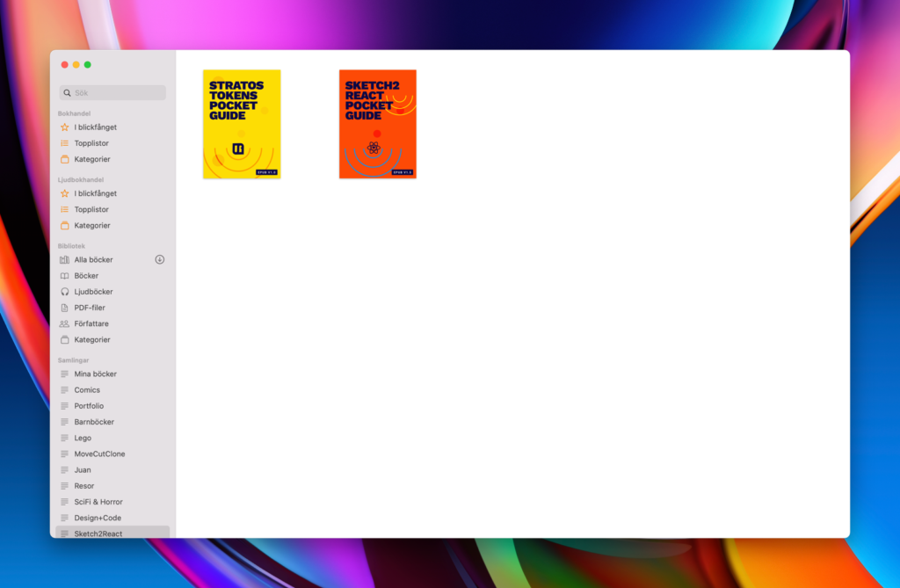
Task: Click the Topplistor list icon under Ljudbokhandel
Action: coord(64,210)
